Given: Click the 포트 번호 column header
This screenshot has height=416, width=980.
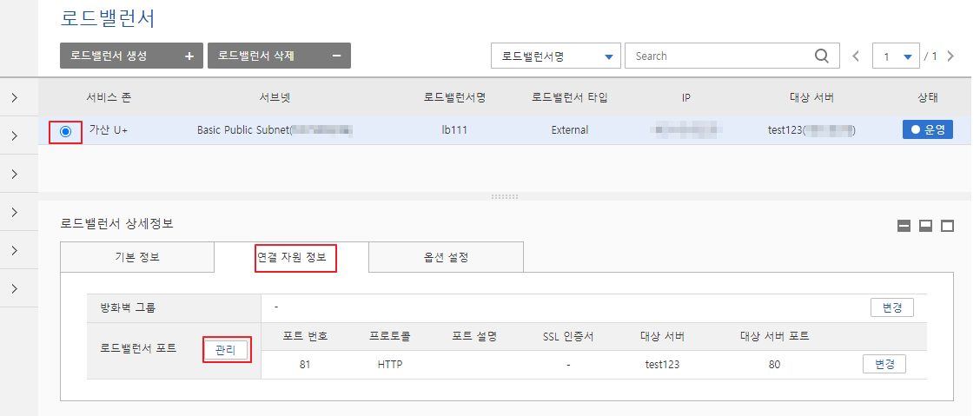Looking at the screenshot, I should tap(305, 336).
